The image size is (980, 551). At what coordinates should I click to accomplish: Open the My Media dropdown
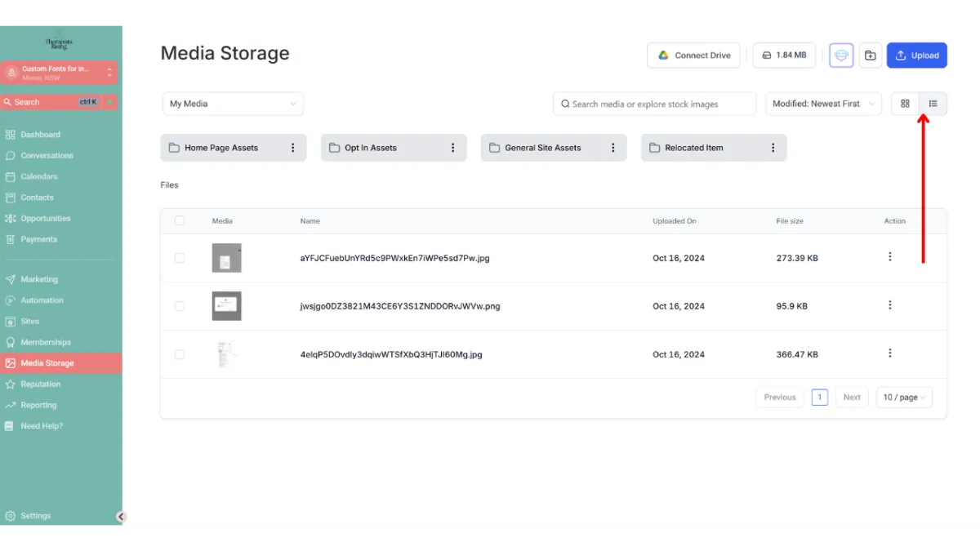click(233, 104)
